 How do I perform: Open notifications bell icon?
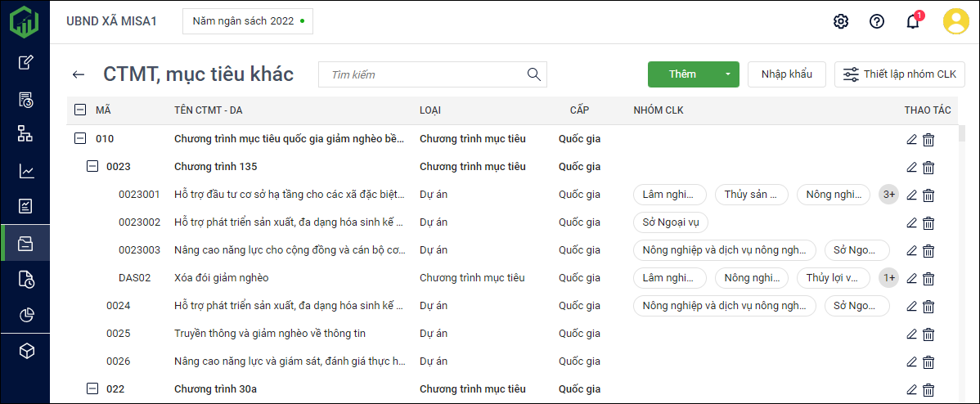(913, 21)
